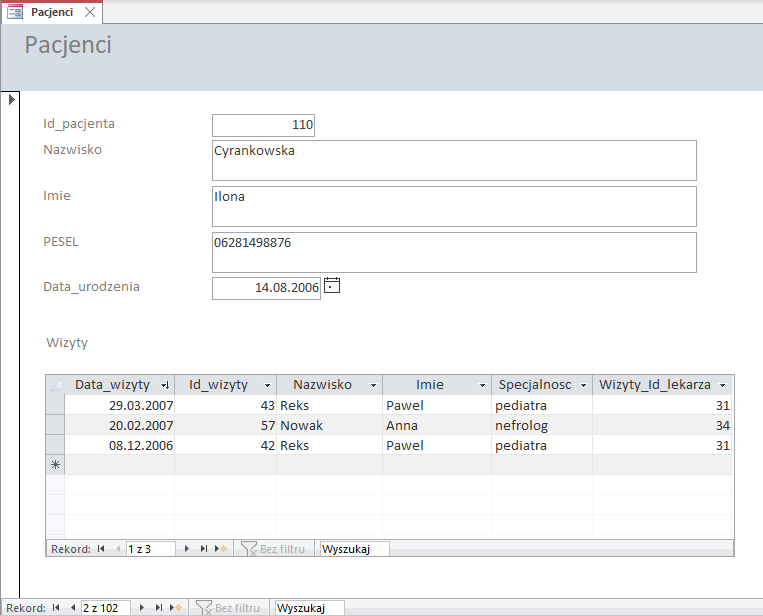763x616 pixels.
Task: Open Data_wizyty column filter dropdown
Action: [165, 385]
